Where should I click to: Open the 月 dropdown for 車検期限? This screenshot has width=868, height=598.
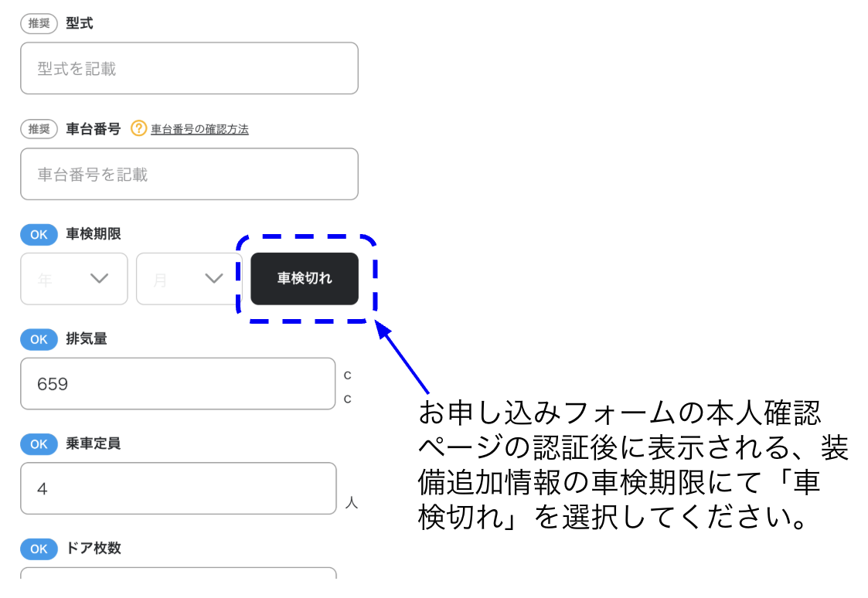point(189,279)
